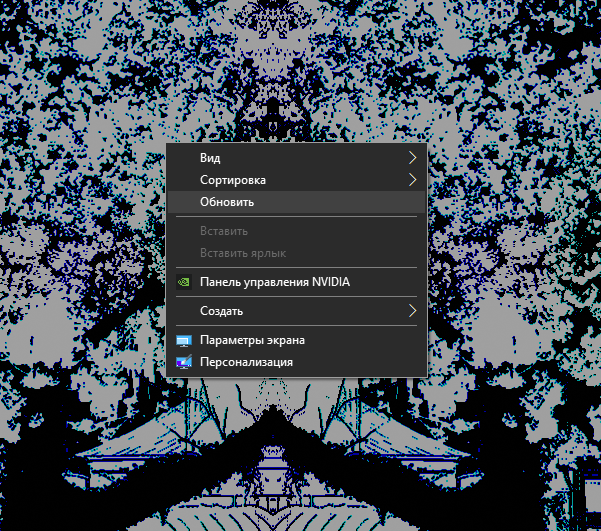Open Параметры экрана from the menu
601x531 pixels.
click(x=296, y=340)
